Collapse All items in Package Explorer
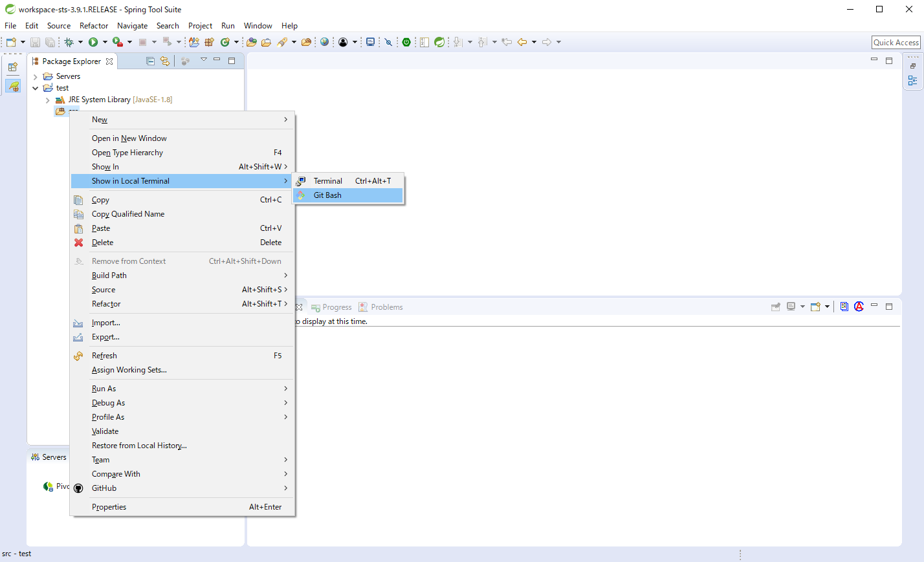 pyautogui.click(x=150, y=60)
